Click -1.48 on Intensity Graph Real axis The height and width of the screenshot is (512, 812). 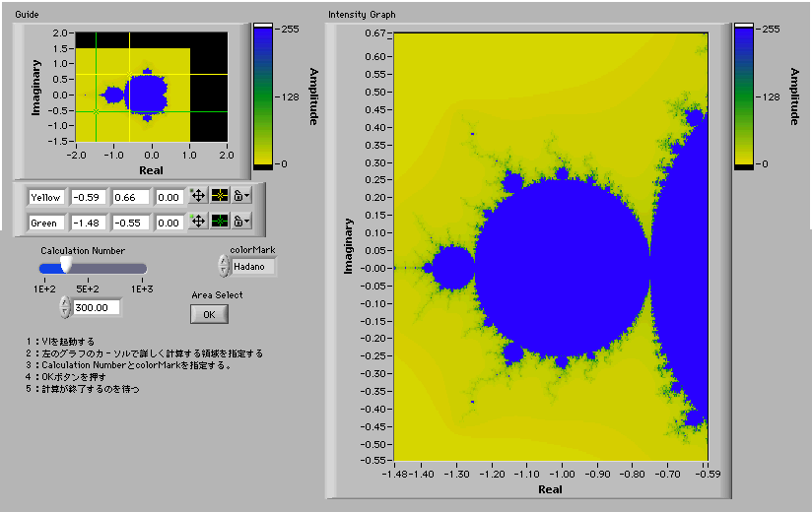point(395,474)
